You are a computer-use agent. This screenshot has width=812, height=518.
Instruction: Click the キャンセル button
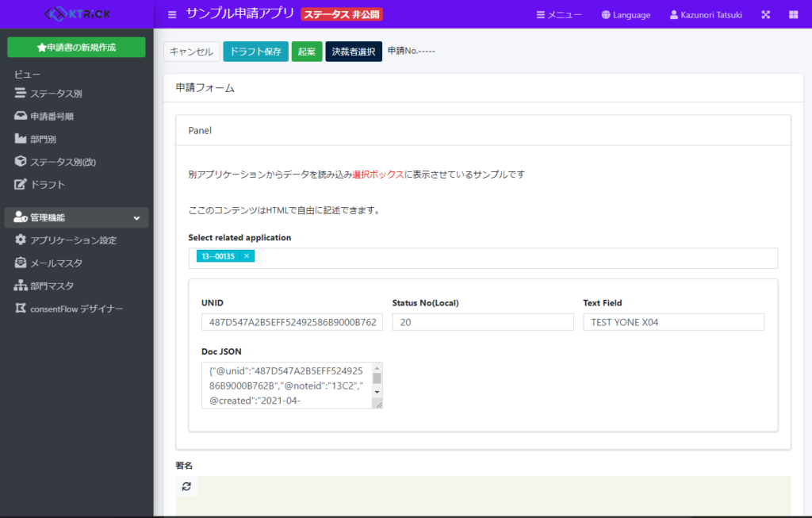(192, 52)
